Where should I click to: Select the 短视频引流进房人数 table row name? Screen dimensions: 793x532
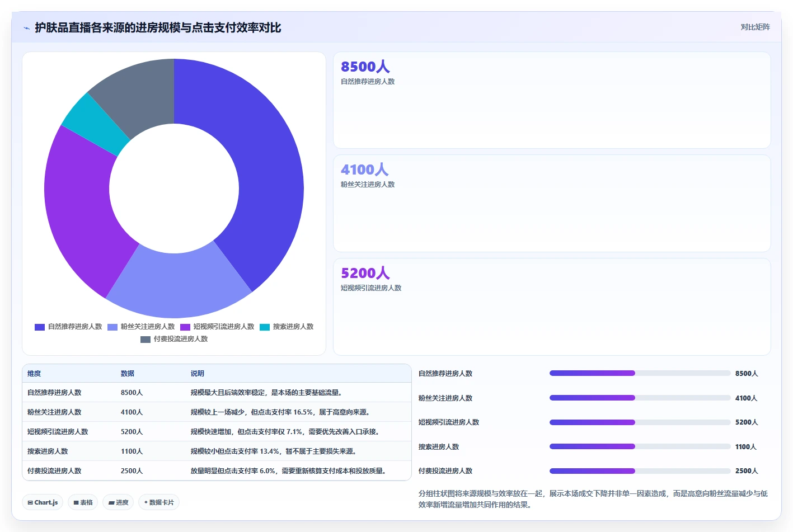point(58,432)
